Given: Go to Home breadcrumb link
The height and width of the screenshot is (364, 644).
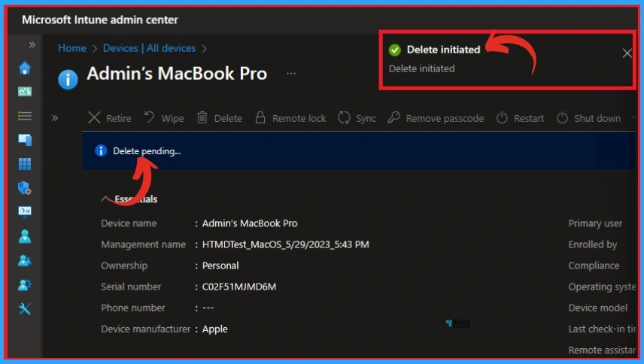Looking at the screenshot, I should [72, 48].
